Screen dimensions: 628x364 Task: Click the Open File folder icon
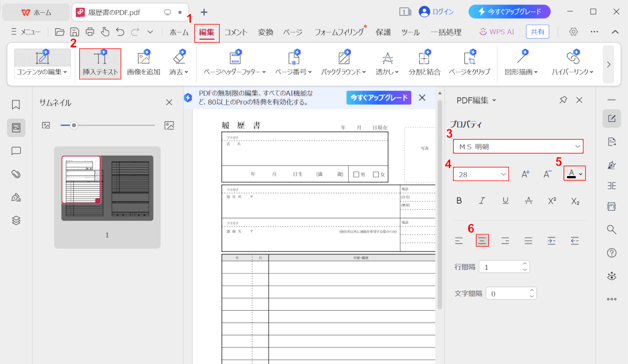pos(60,32)
